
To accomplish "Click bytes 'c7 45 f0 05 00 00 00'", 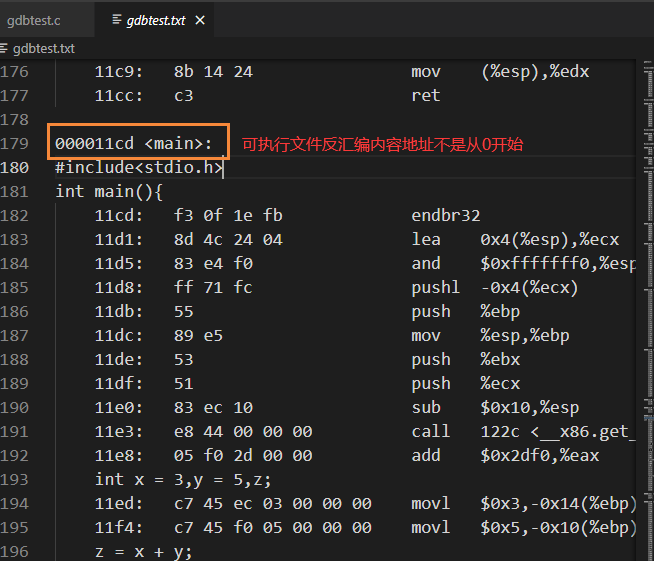I will point(272,528).
